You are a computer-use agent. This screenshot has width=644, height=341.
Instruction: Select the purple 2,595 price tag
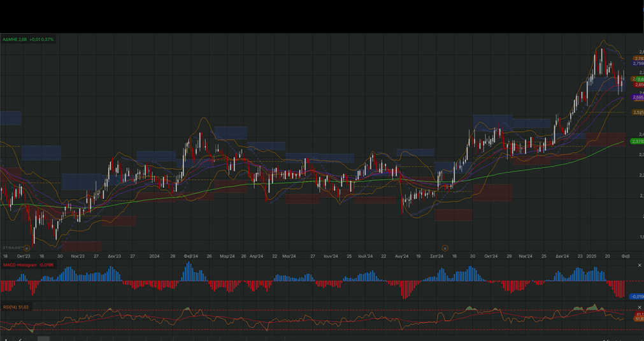[x=638, y=98]
